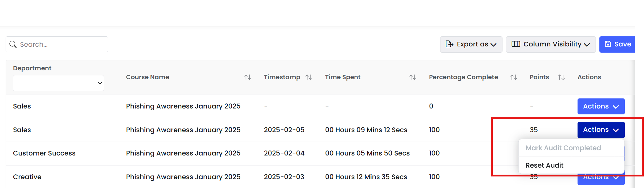Viewport: 644px width, 188px height.
Task: Open the Column Visibility dropdown
Action: (x=551, y=44)
